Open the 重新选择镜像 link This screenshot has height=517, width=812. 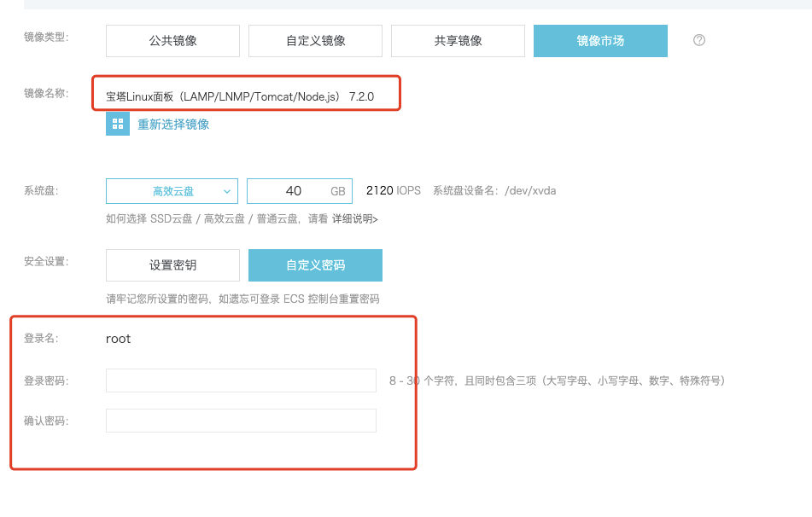173,125
